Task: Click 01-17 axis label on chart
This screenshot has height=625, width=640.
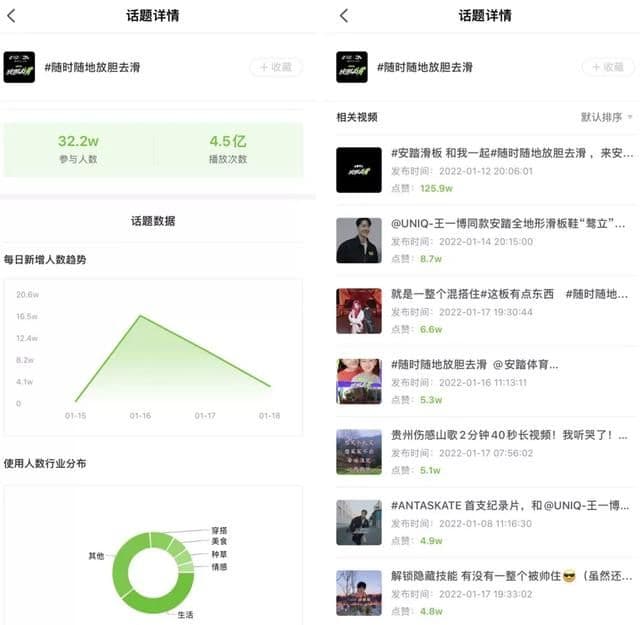Action: click(205, 416)
